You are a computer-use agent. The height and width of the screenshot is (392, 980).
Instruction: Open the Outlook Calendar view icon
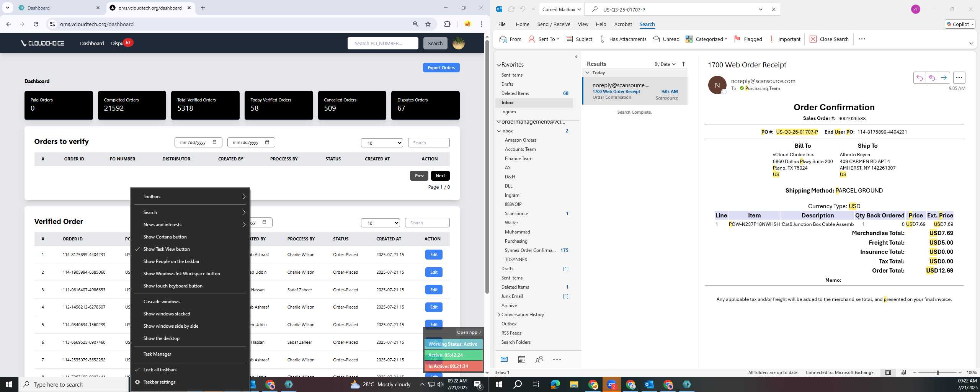pos(521,359)
